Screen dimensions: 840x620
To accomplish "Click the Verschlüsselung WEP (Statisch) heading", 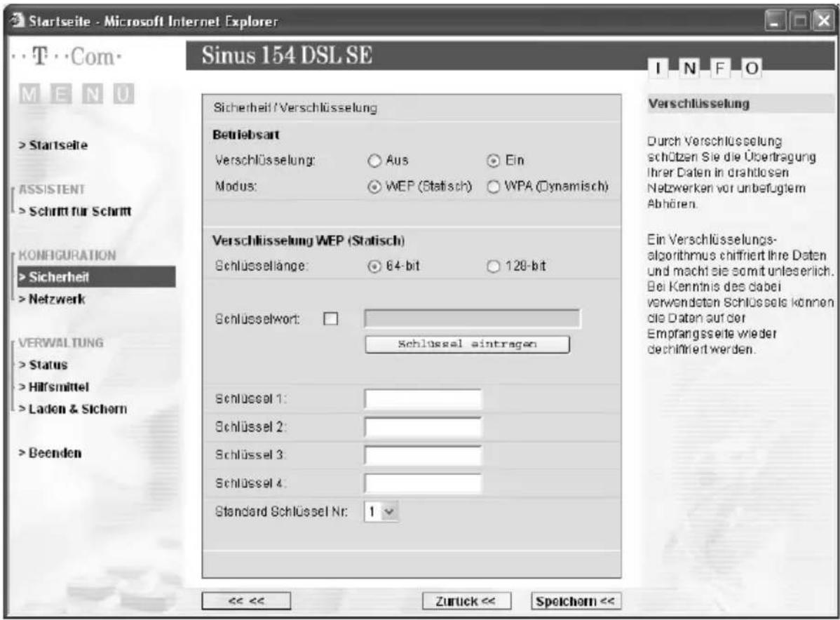I will click(309, 241).
